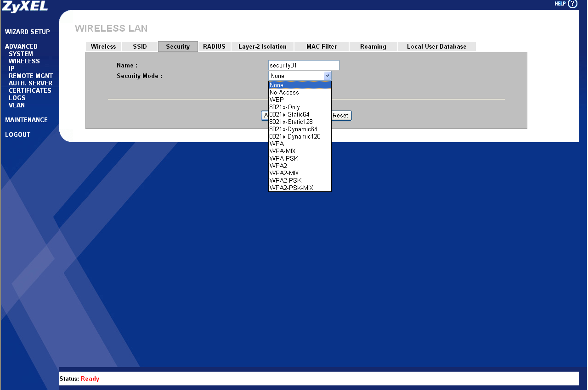Screen dimensions: 588x390
Task: Switch to the SSID tab
Action: [x=140, y=46]
